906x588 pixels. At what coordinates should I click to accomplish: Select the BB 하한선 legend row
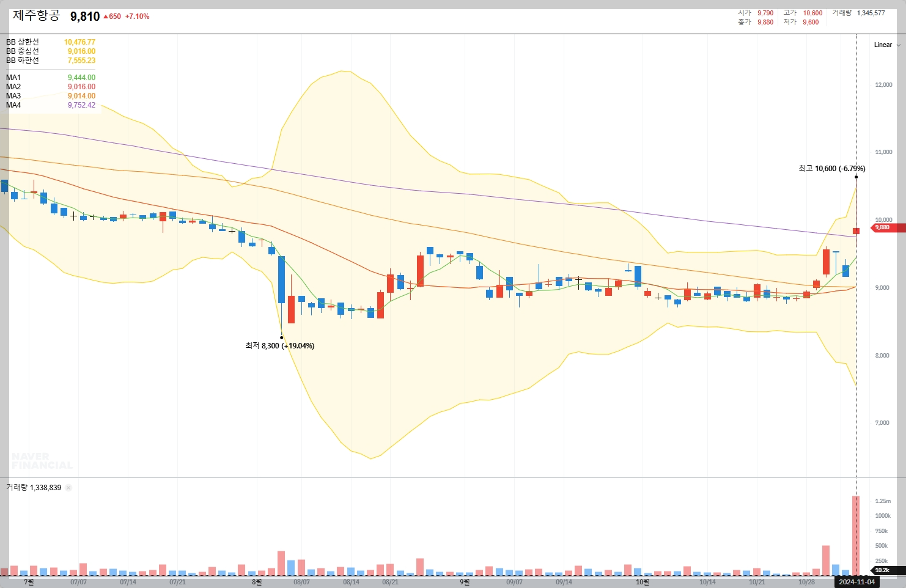point(51,61)
